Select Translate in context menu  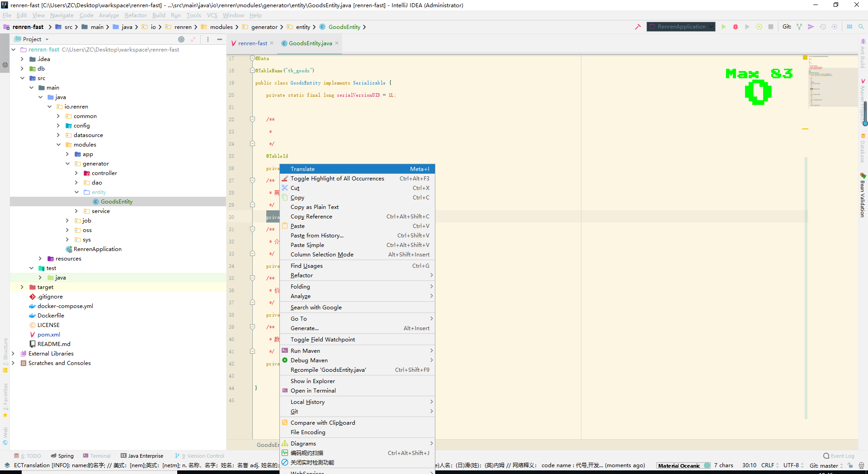357,169
